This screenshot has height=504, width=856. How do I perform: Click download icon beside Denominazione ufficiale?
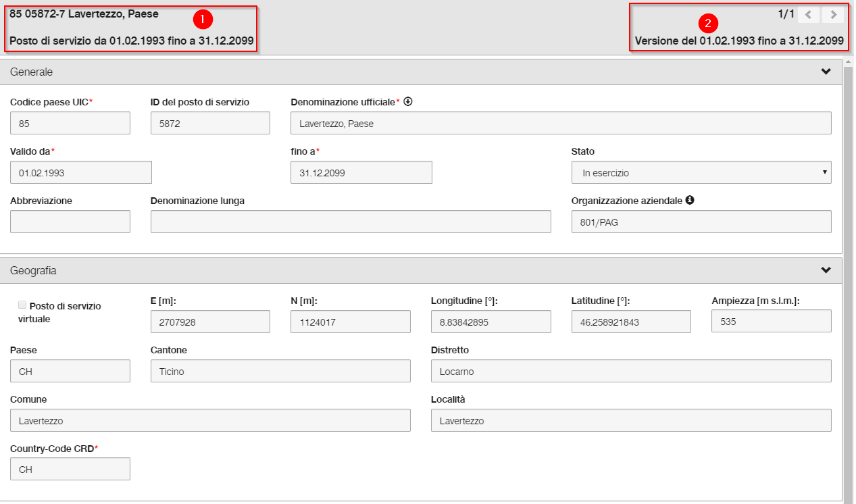coord(407,102)
